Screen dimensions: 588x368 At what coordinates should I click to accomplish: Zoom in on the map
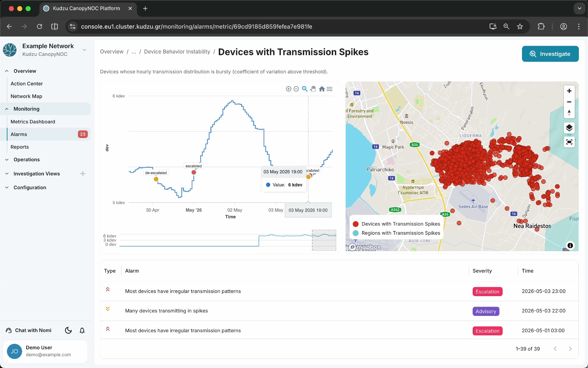(x=569, y=91)
